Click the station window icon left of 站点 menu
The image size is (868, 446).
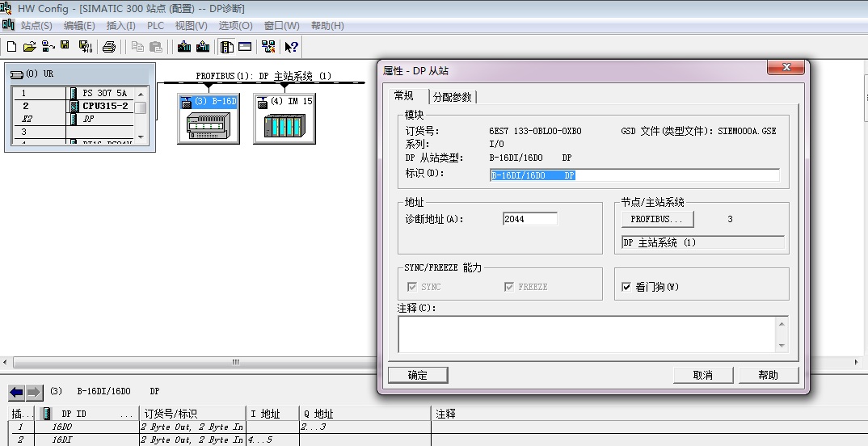coord(8,25)
